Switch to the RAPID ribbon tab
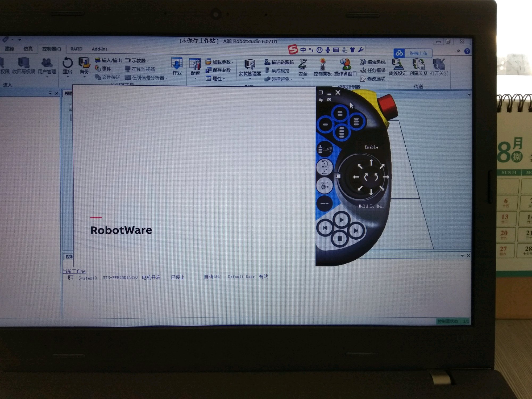This screenshot has height=399, width=532. (76, 49)
